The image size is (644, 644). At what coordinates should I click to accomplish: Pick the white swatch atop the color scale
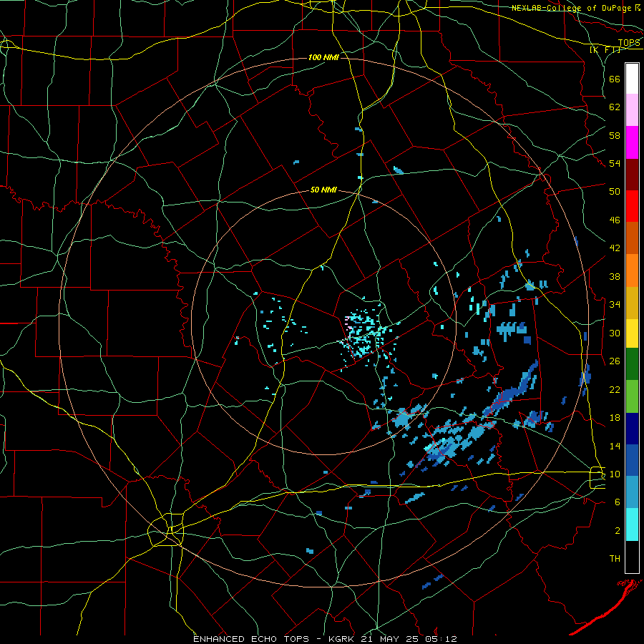[x=632, y=79]
